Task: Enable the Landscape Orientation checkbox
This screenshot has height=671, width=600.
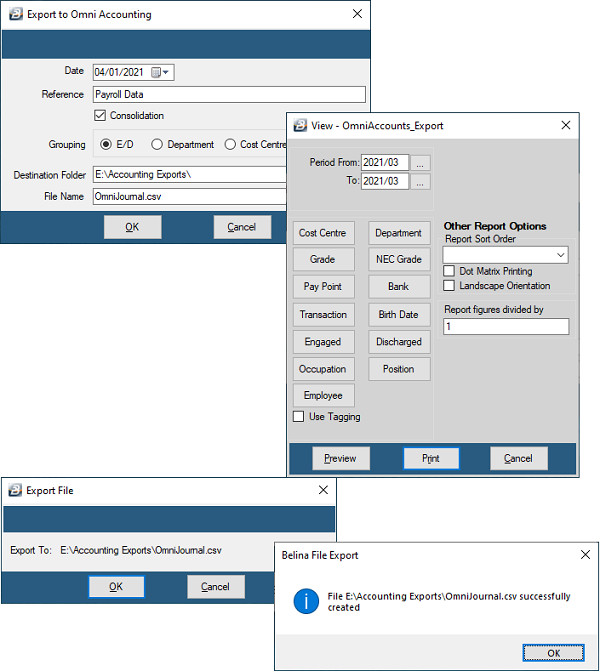Action: 449,285
